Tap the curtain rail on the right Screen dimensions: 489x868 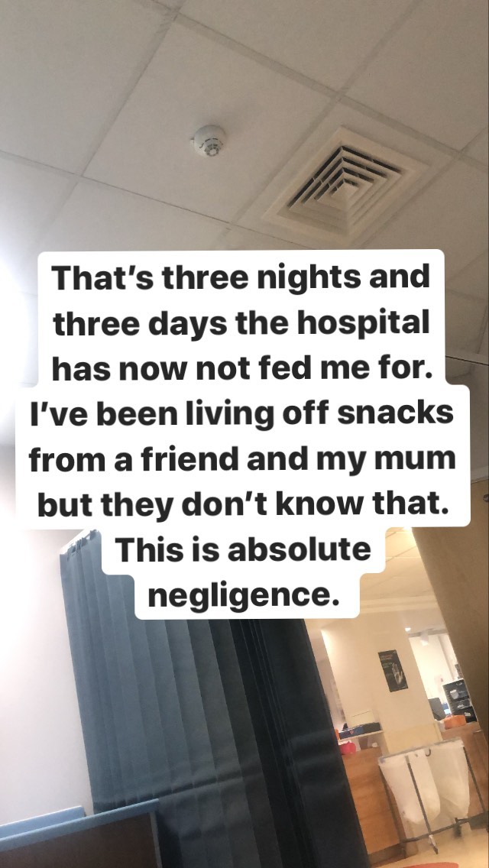coord(467,360)
